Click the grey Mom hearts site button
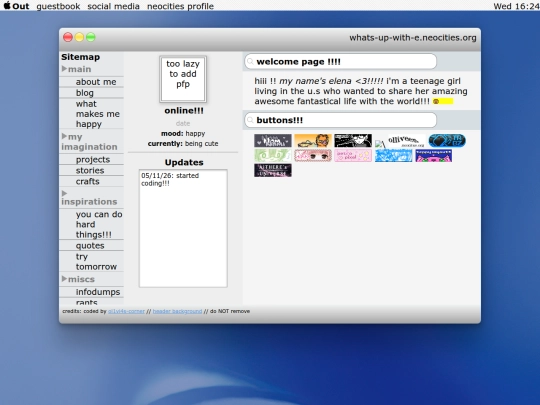Image resolution: width=540 pixels, height=405 pixels. 273,141
